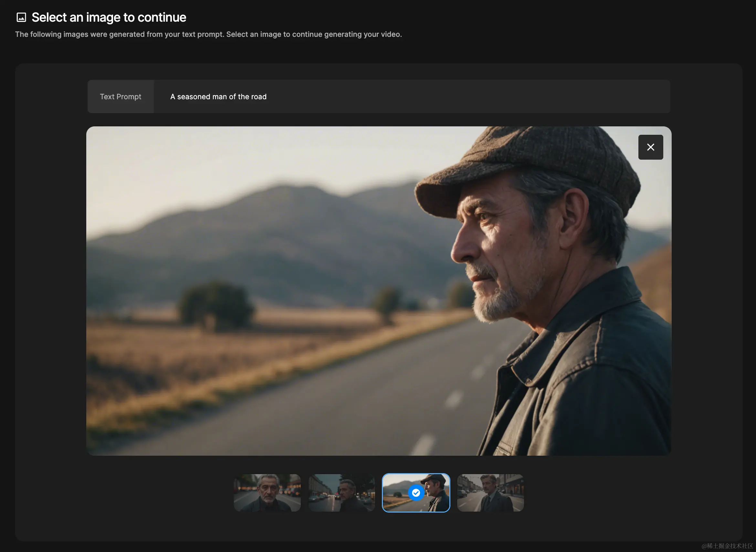The height and width of the screenshot is (552, 756).
Task: Click the large preview image of the man
Action: pyautogui.click(x=379, y=291)
